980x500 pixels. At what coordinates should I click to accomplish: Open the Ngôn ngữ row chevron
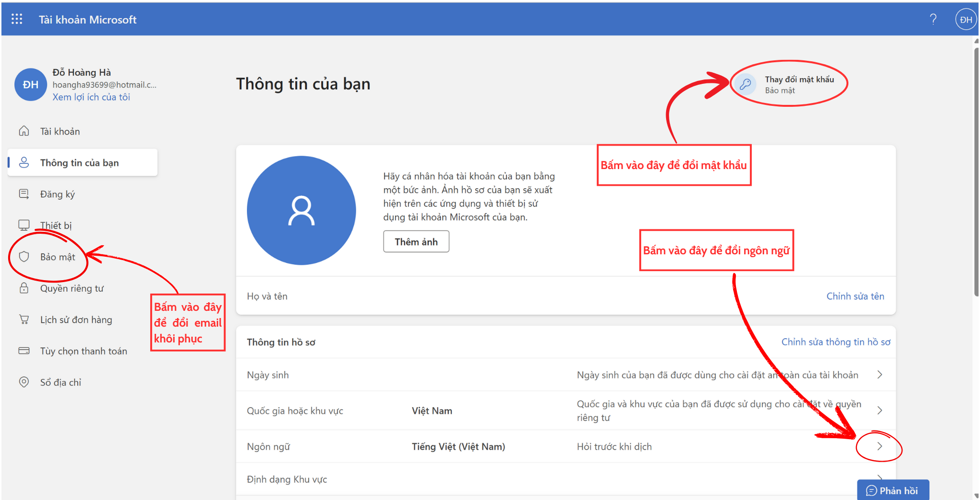(x=880, y=446)
